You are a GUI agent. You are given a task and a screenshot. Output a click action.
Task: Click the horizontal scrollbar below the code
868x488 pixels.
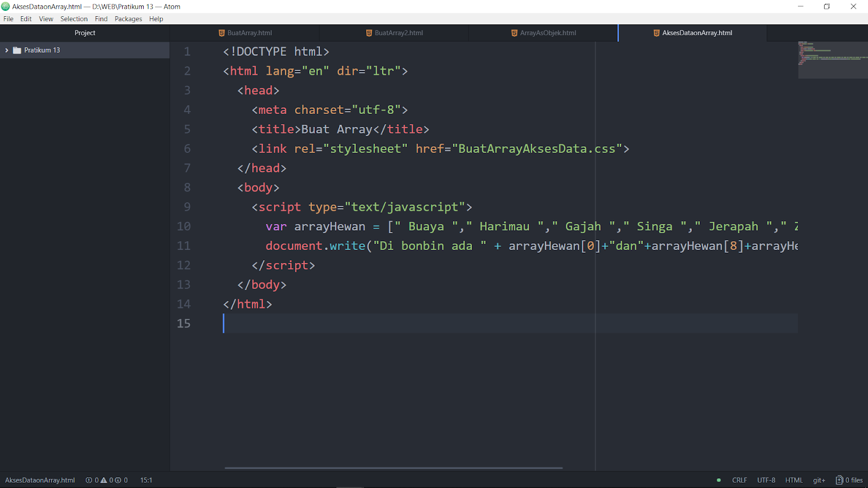pyautogui.click(x=393, y=468)
